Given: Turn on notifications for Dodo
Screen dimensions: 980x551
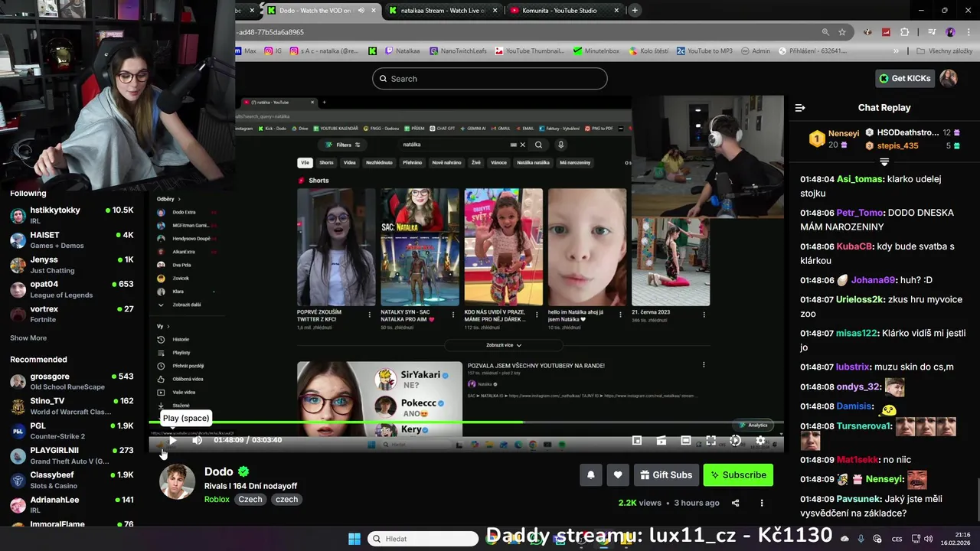Looking at the screenshot, I should tap(590, 475).
